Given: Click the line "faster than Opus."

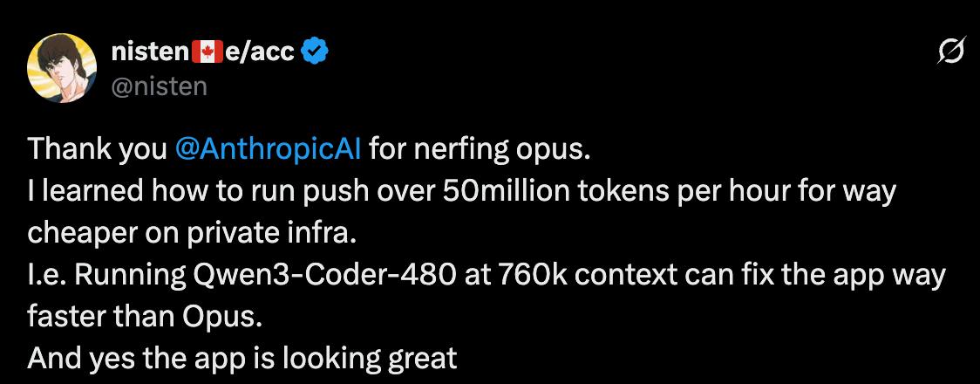Looking at the screenshot, I should [145, 317].
